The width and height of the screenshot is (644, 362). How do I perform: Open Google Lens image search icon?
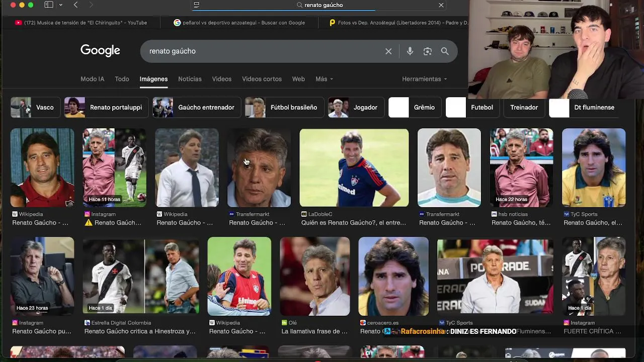tap(428, 51)
